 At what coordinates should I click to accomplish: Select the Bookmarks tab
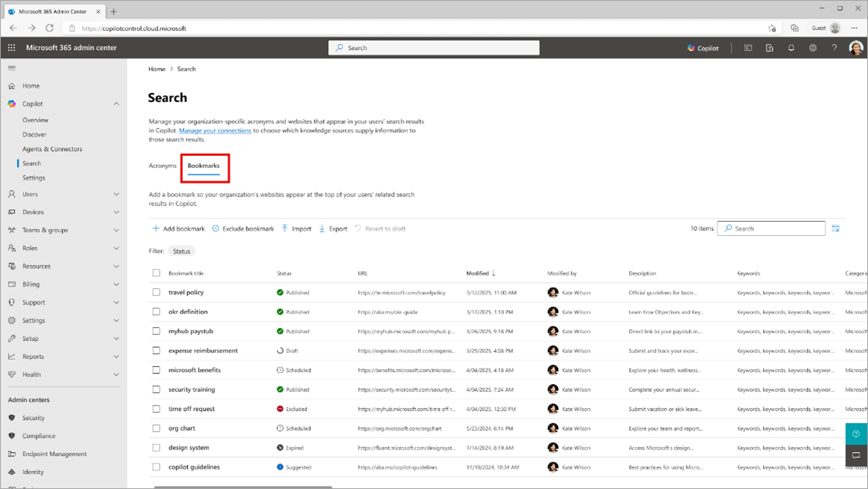point(203,165)
